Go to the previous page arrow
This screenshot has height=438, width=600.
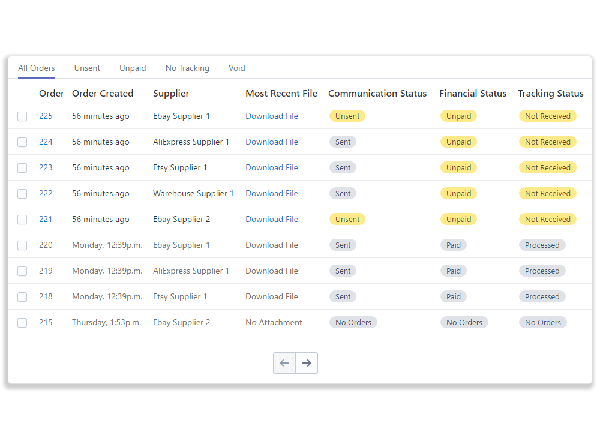tap(284, 363)
